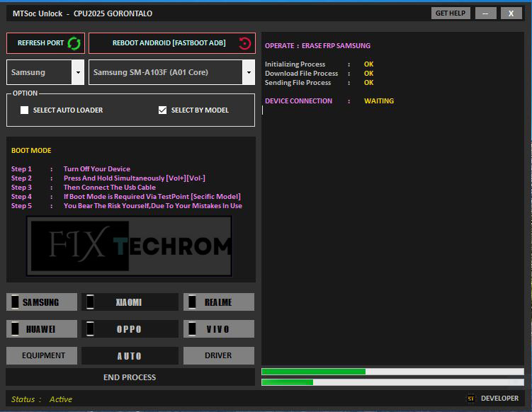Click the FIX TECHROM logo image
This screenshot has height=412, width=532.
130,246
